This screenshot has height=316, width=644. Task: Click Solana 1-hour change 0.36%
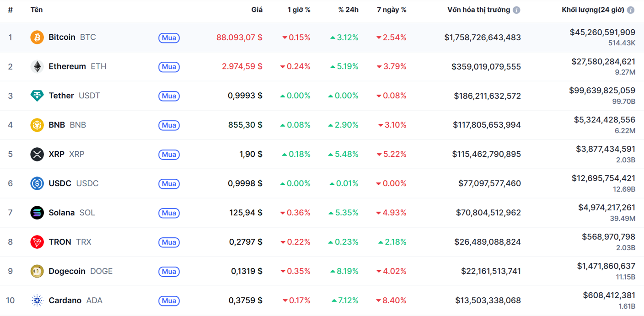click(295, 213)
